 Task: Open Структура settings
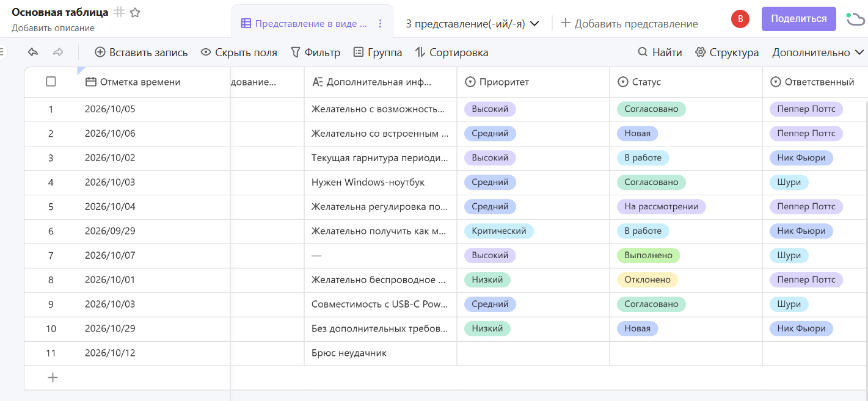[x=727, y=52]
